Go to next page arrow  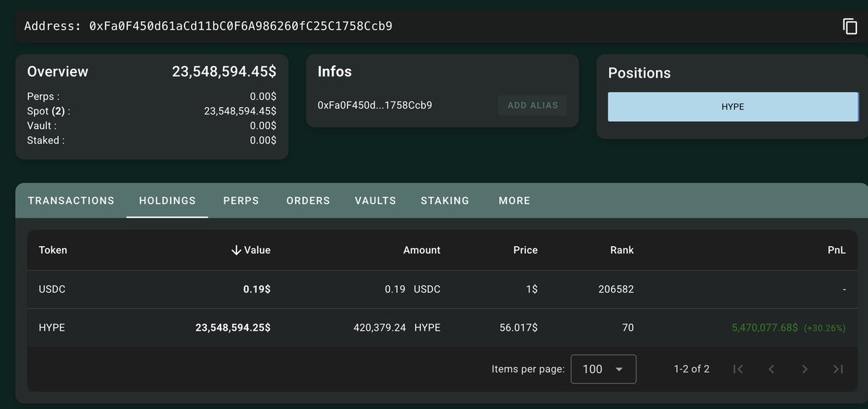(804, 369)
